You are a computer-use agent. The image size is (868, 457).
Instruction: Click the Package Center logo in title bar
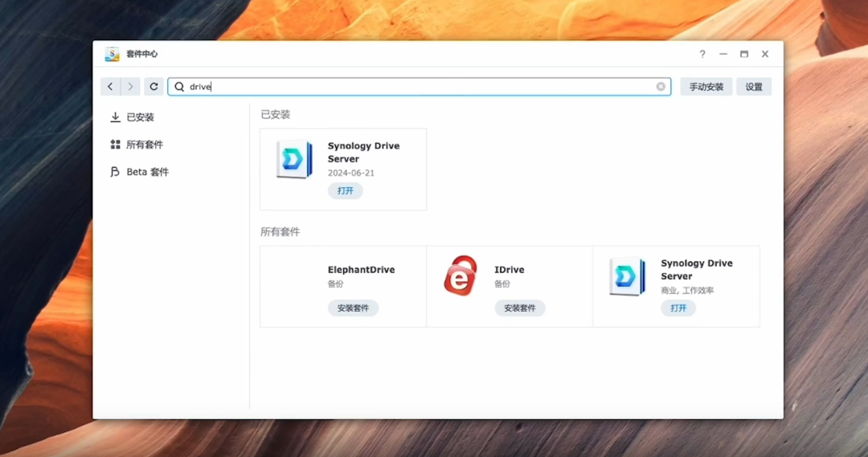[112, 54]
